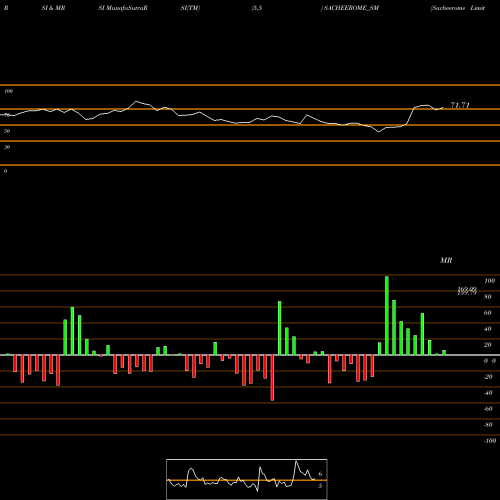Click the 30 label on the RSI axis
Viewport: 500px width, 500px height.
(7, 147)
